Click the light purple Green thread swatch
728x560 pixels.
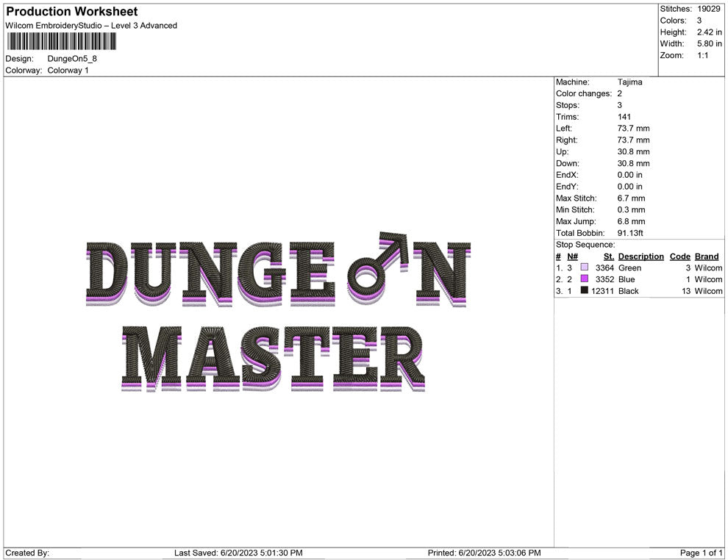(584, 267)
